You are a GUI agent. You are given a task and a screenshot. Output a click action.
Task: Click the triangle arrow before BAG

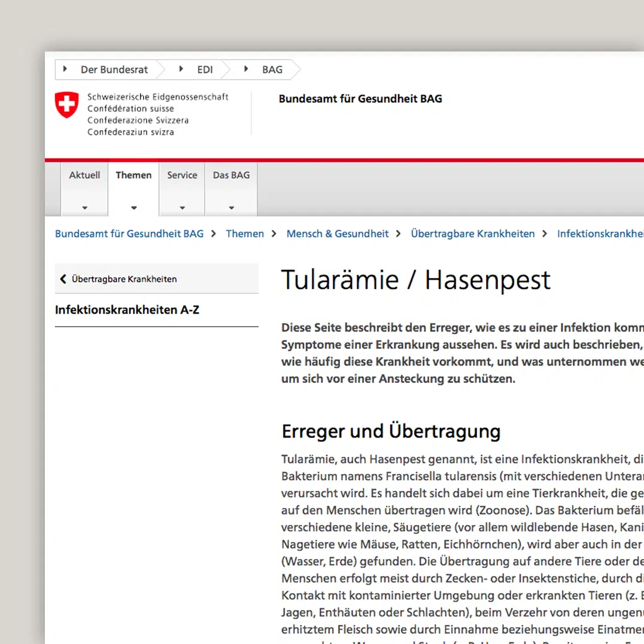[x=246, y=69]
